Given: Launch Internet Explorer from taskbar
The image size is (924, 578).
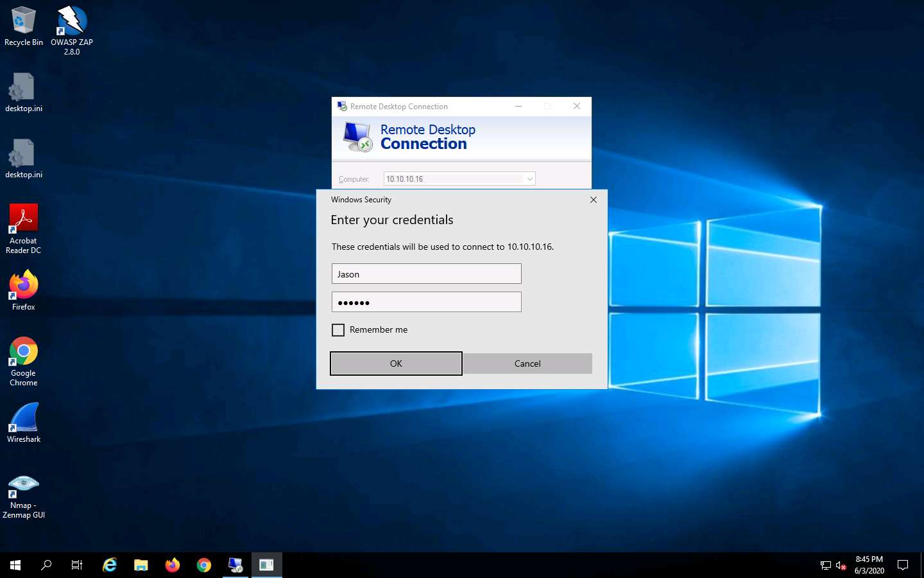Looking at the screenshot, I should (x=110, y=565).
